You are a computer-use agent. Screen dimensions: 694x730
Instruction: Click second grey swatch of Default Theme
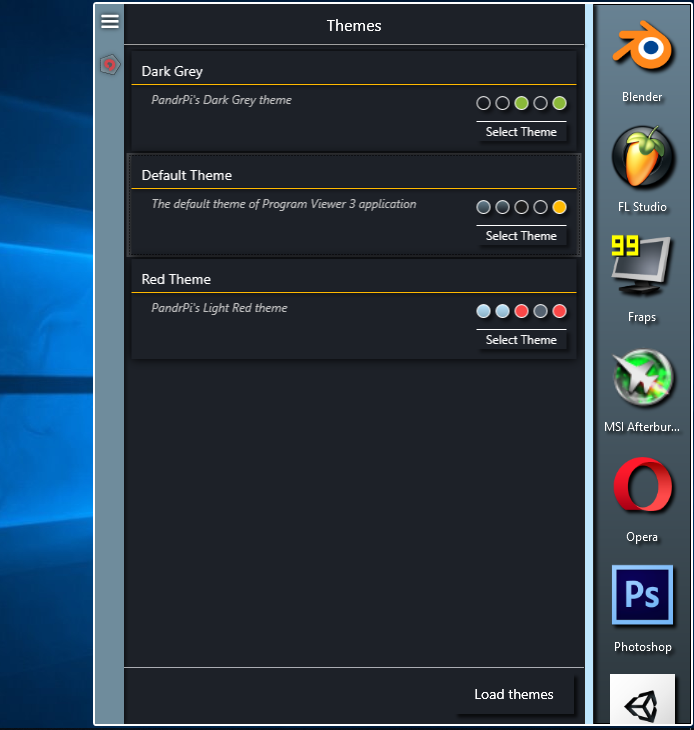[x=502, y=207]
